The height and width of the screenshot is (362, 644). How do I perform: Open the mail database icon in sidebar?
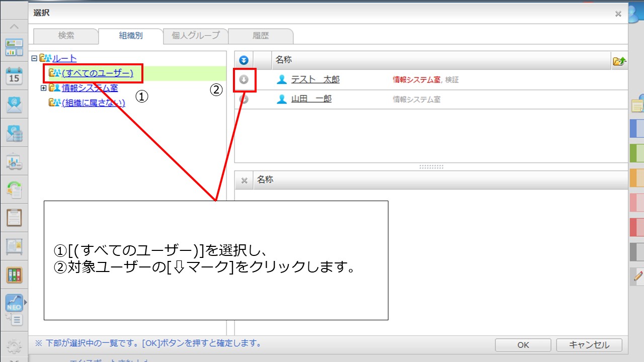tap(14, 133)
